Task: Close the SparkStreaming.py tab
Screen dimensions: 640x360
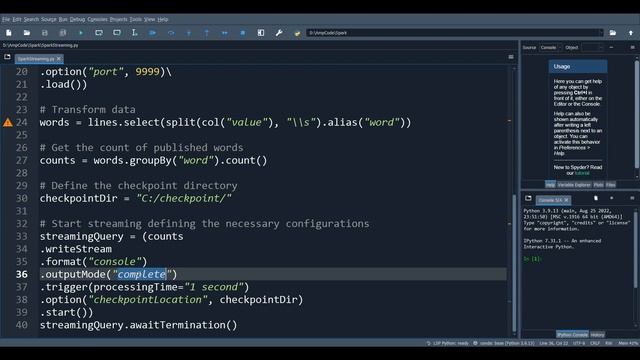Action: [x=58, y=59]
